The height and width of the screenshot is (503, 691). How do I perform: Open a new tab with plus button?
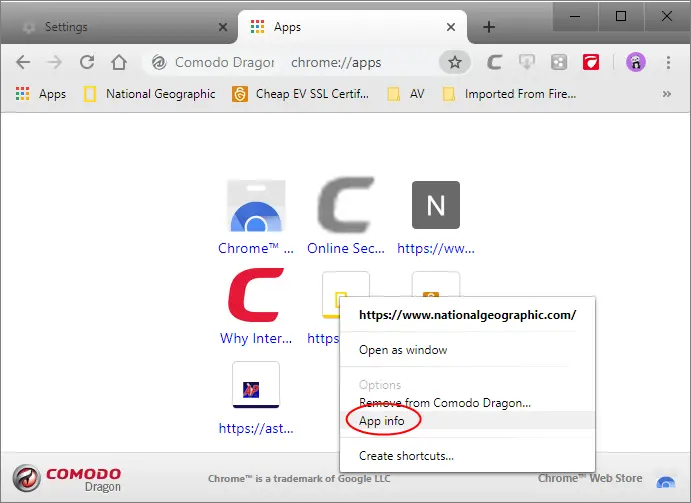coord(489,27)
